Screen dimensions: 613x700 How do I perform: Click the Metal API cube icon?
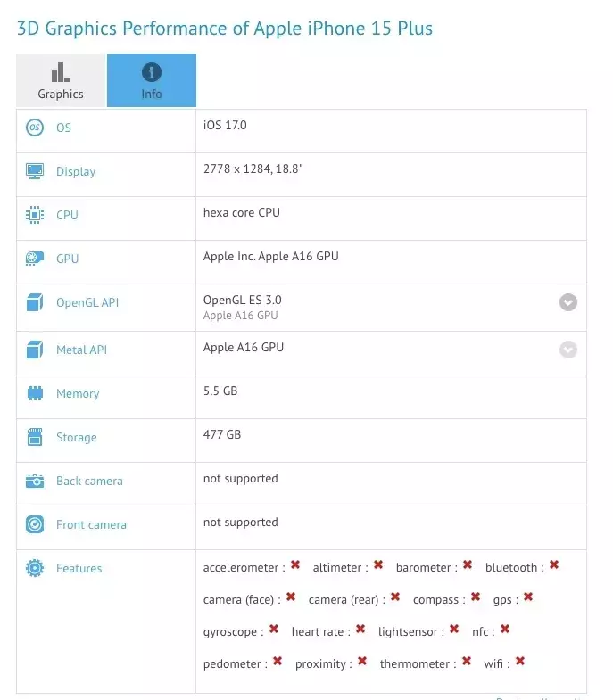tap(35, 350)
